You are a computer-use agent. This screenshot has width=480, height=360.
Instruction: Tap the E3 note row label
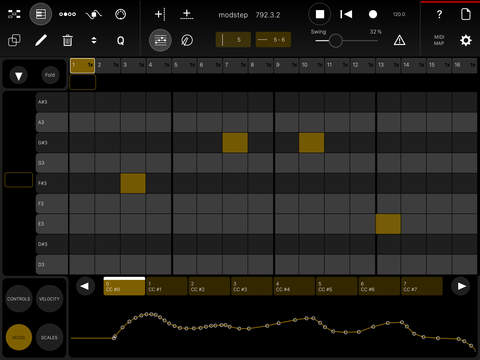[52, 224]
